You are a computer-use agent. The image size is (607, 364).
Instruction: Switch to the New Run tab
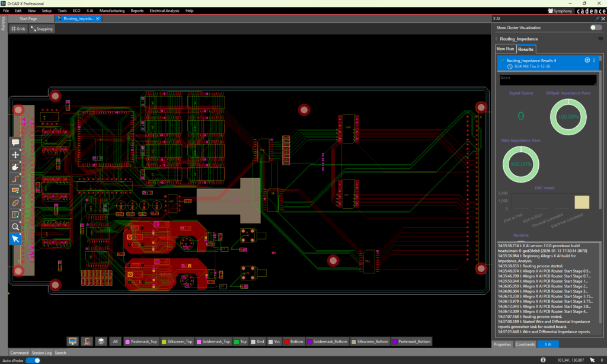point(505,49)
